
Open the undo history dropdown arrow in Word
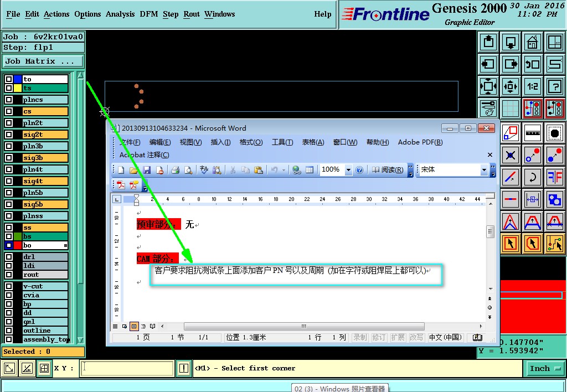[x=283, y=169]
